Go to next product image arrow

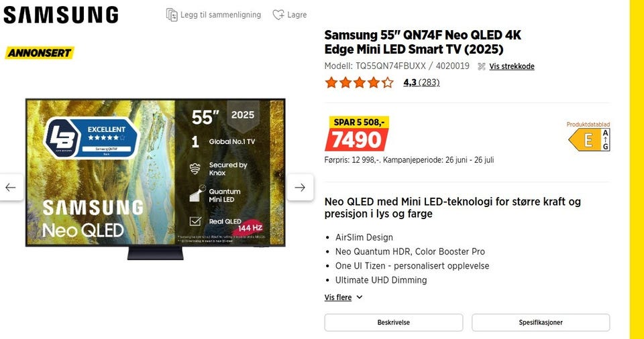click(300, 187)
